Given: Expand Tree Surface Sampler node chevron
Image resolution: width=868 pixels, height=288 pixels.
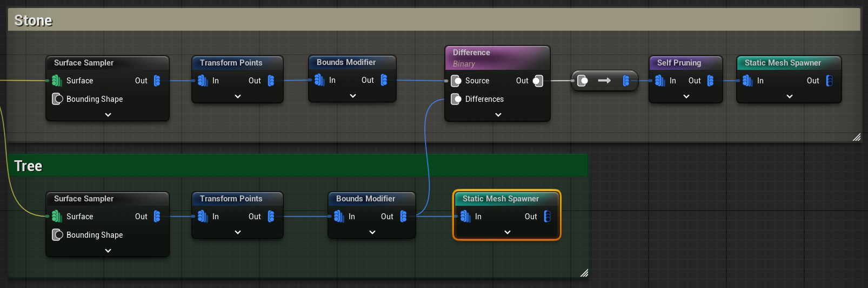Looking at the screenshot, I should click(108, 251).
